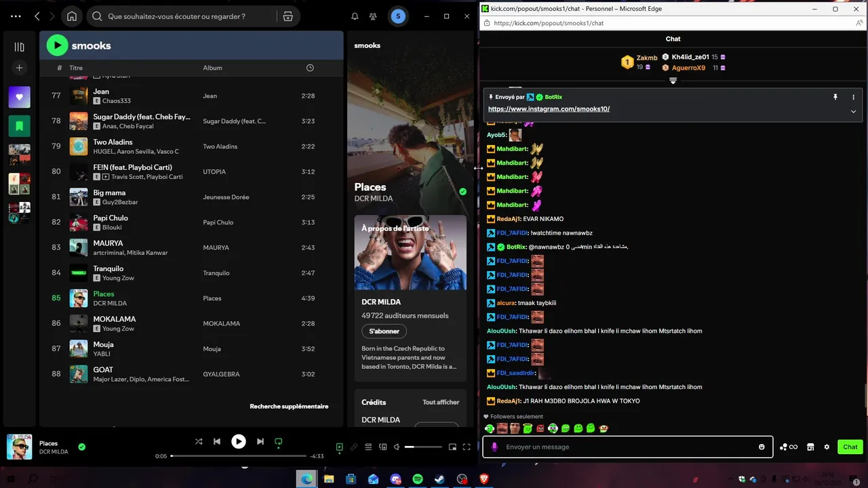Open the Spotify Browse icon beside search

(x=288, y=16)
